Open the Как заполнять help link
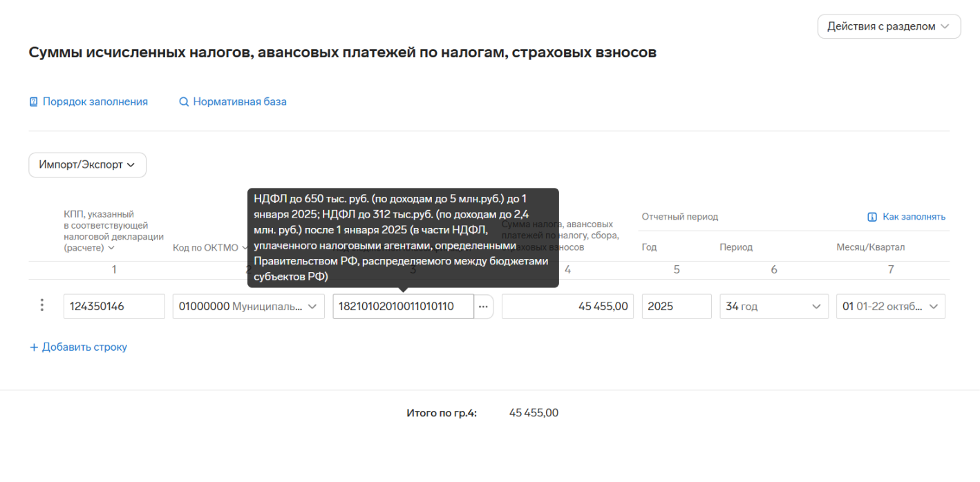The width and height of the screenshot is (980, 482). click(907, 217)
